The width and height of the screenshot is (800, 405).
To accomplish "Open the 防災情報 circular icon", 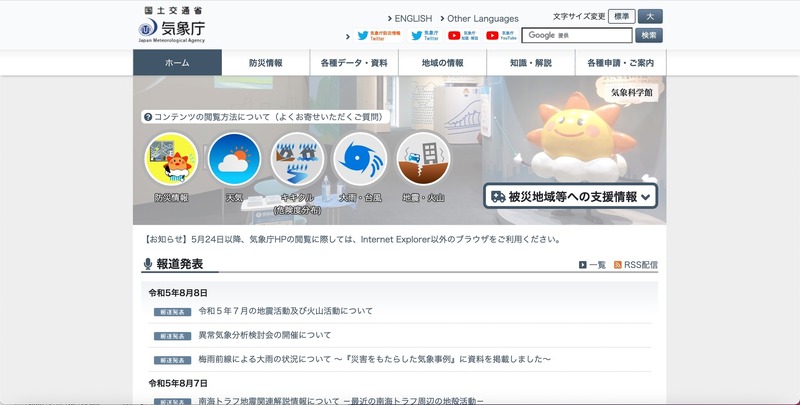I will pos(171,160).
